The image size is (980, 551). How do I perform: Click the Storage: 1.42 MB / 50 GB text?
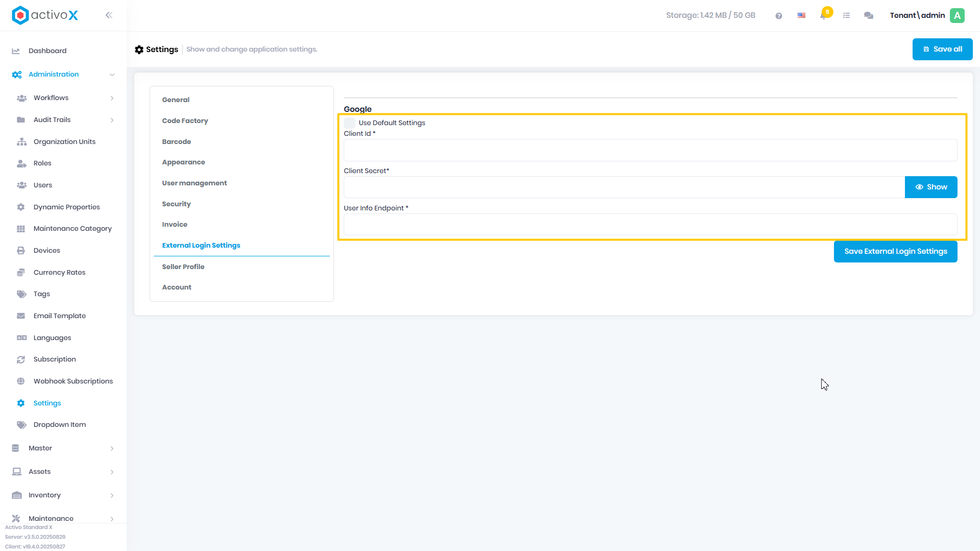710,15
